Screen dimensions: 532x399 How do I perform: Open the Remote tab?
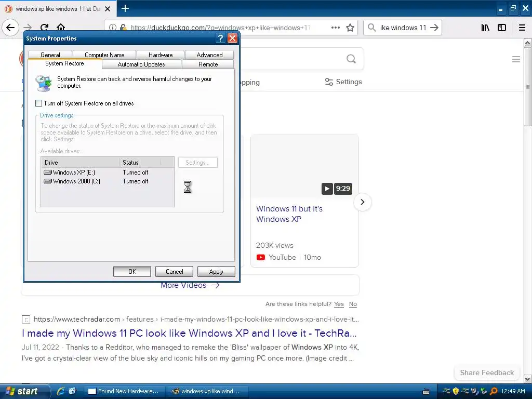(x=208, y=64)
